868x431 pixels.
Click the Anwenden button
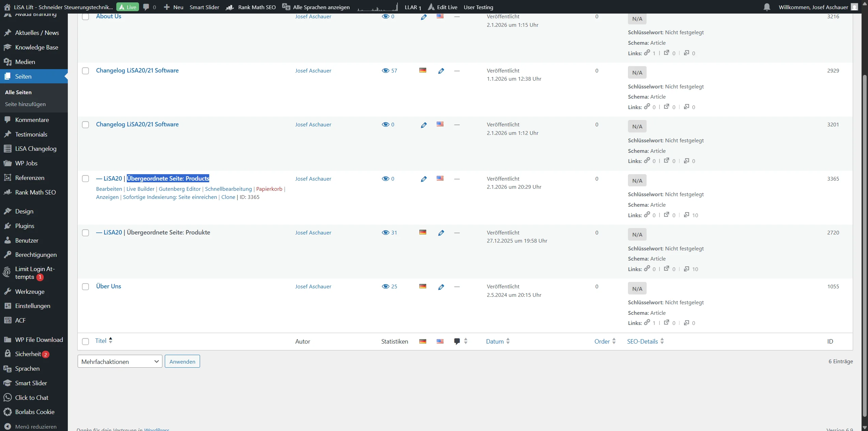(182, 361)
